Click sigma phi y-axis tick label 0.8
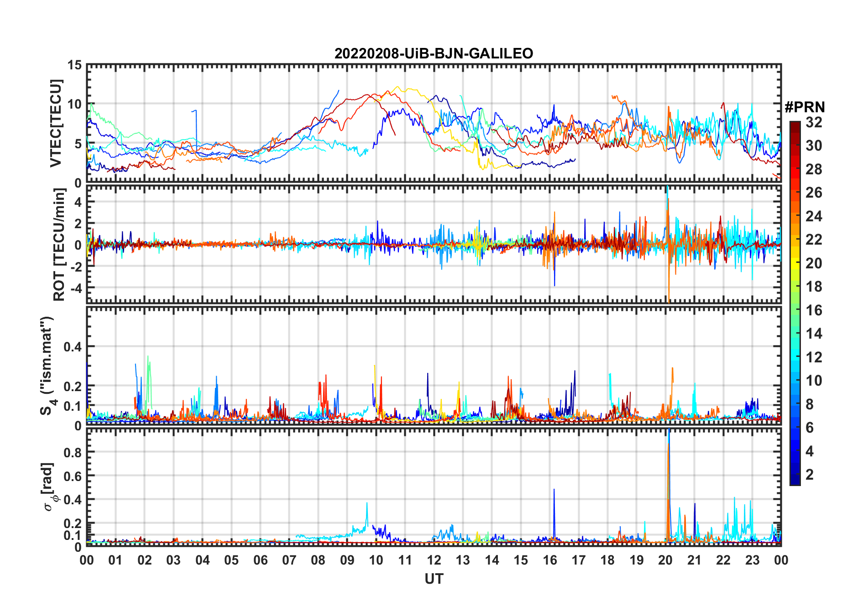The height and width of the screenshot is (607, 868). pos(73,452)
